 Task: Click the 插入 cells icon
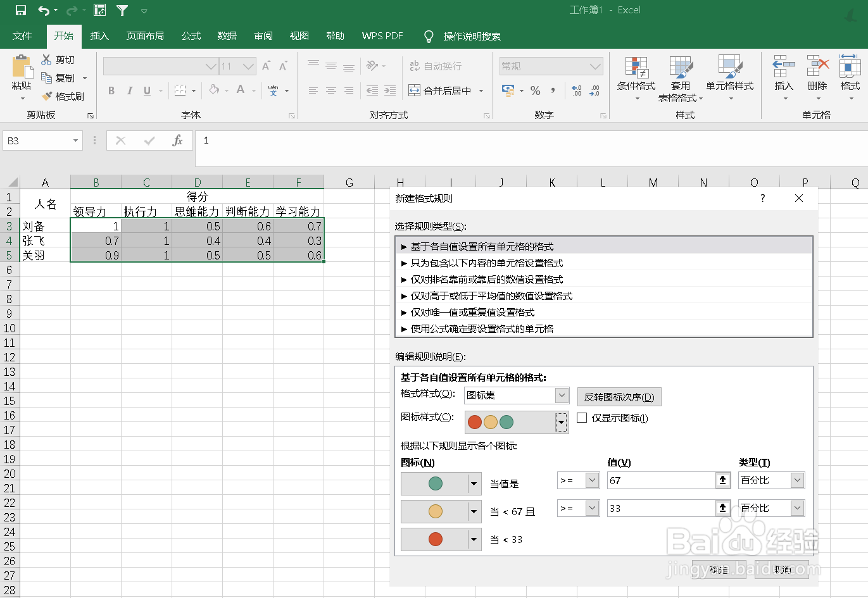[x=783, y=78]
